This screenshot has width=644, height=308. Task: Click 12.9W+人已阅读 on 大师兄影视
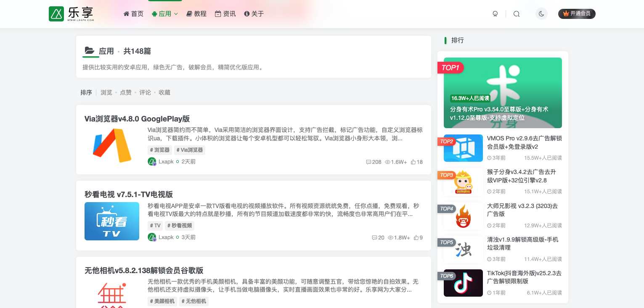click(x=543, y=226)
